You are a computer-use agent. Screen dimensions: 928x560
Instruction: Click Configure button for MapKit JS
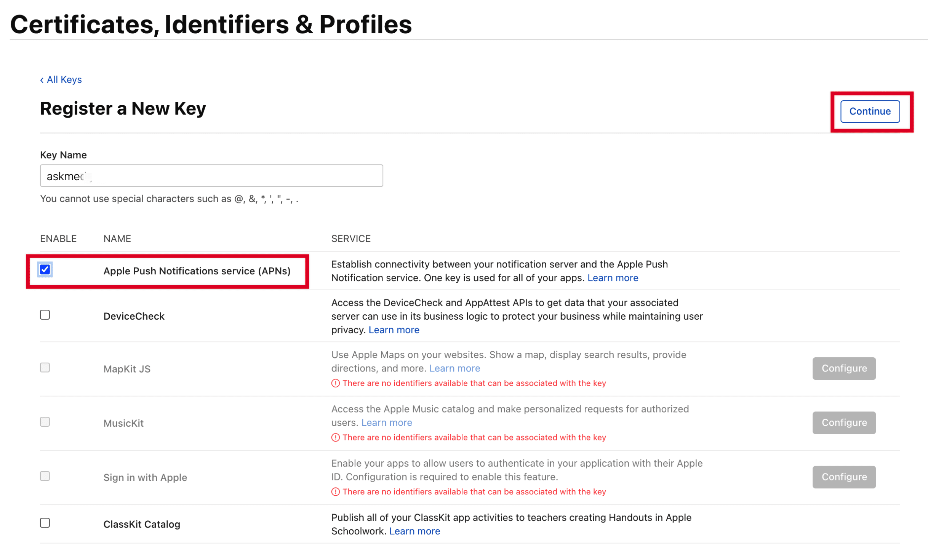tap(844, 368)
